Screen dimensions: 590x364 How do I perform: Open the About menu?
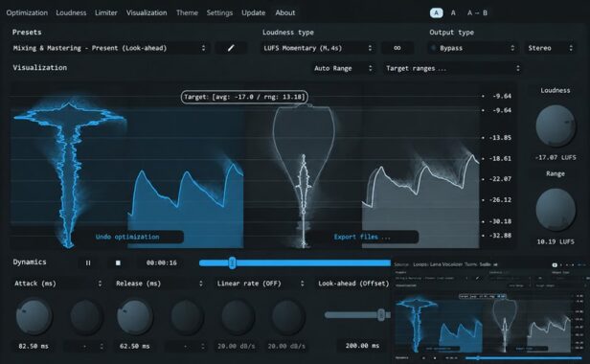pyautogui.click(x=284, y=12)
